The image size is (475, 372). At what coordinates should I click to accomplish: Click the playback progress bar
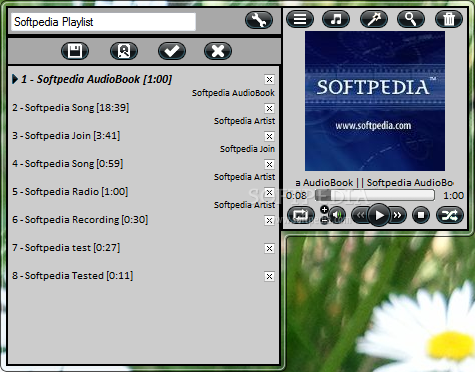375,195
